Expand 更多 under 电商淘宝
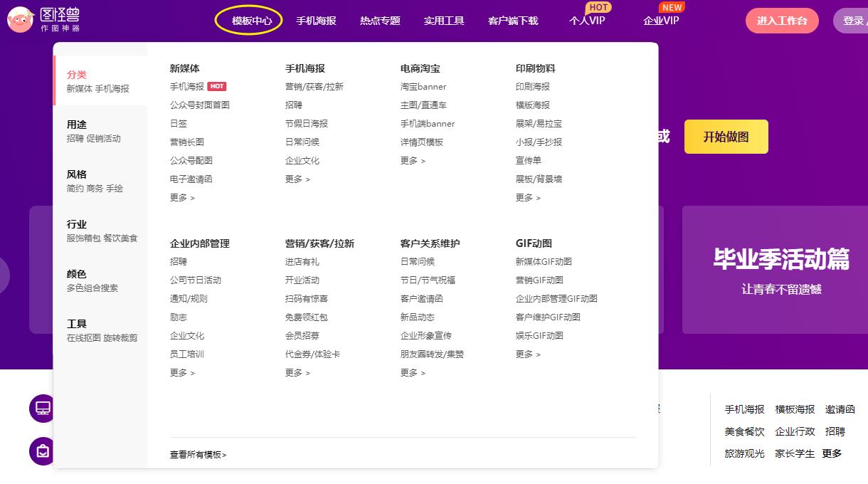 (413, 162)
